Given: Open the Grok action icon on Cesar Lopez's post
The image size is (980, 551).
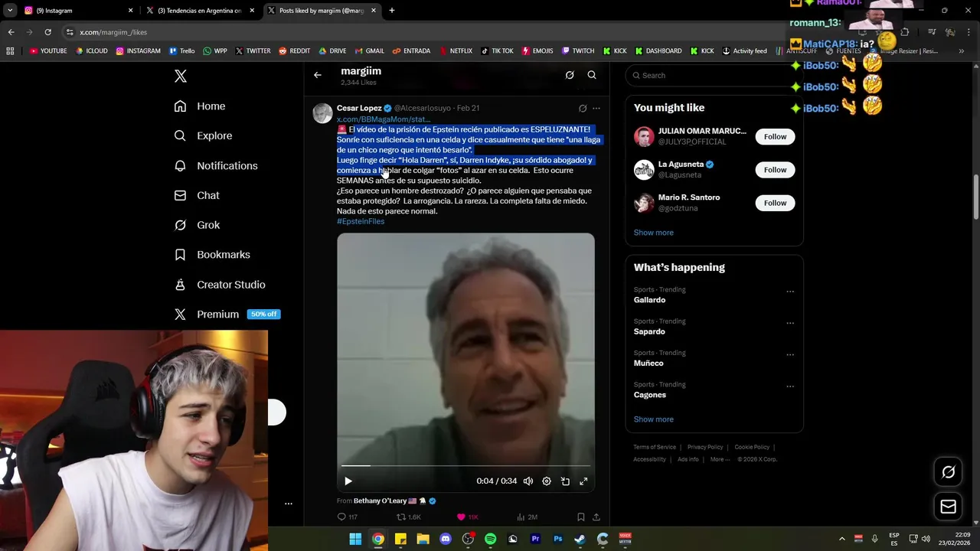Looking at the screenshot, I should click(583, 109).
